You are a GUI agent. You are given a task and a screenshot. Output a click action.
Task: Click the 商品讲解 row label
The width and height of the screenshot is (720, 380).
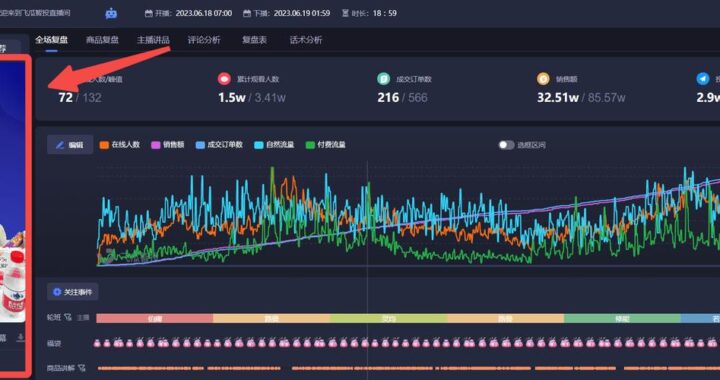[61, 368]
